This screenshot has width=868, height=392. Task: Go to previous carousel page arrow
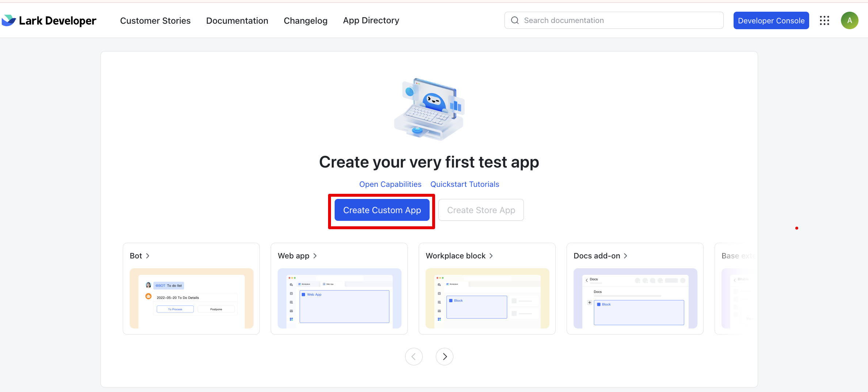tap(414, 357)
